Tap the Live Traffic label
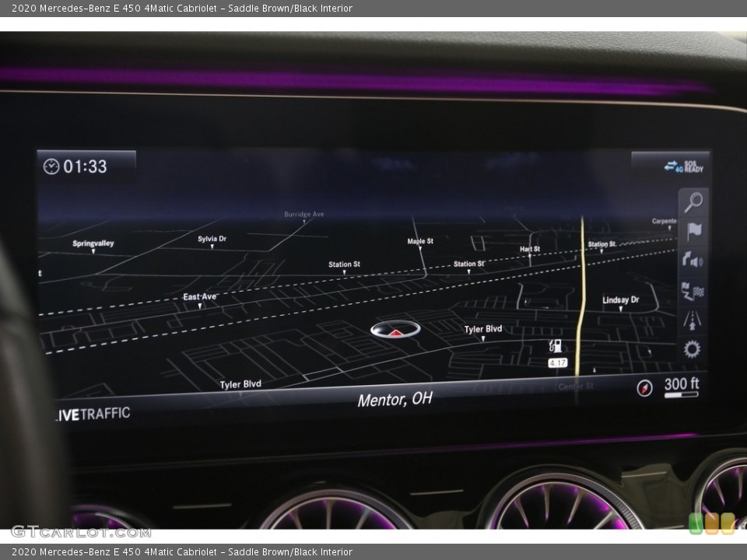The image size is (747, 560). tap(93, 414)
